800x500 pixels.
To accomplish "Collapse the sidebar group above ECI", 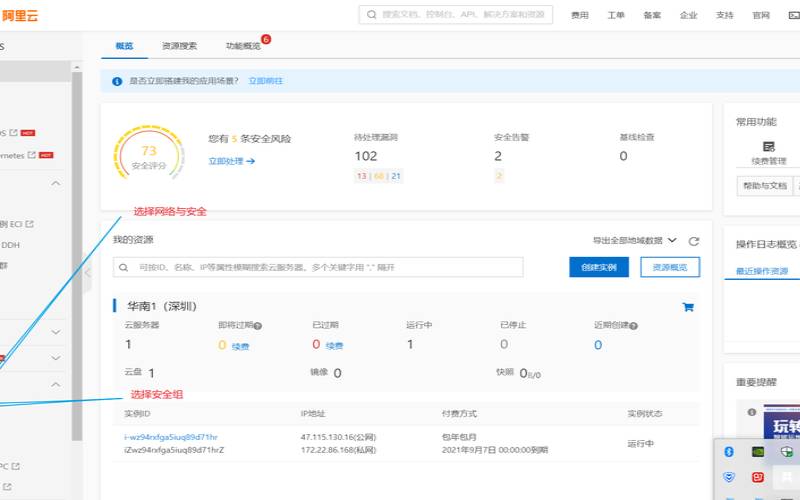I will 56,183.
